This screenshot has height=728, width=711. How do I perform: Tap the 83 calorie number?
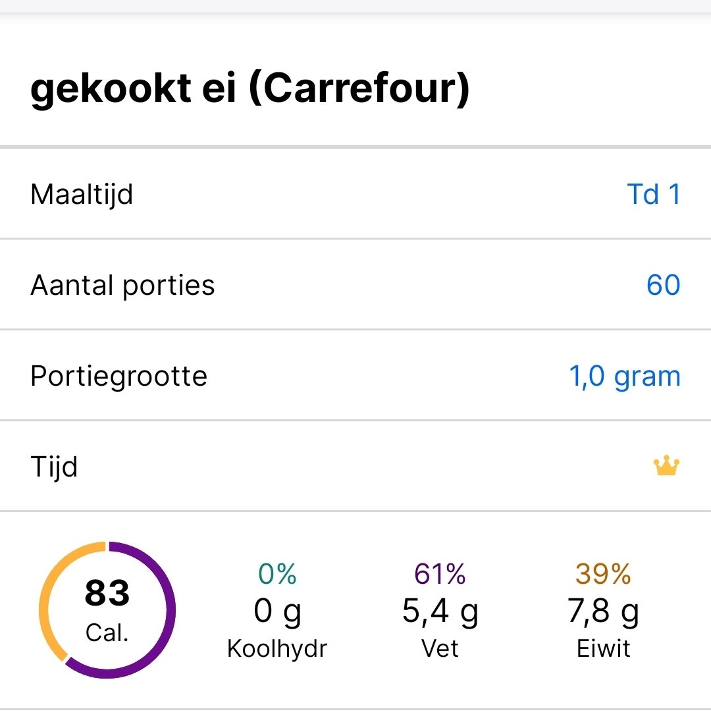click(107, 593)
